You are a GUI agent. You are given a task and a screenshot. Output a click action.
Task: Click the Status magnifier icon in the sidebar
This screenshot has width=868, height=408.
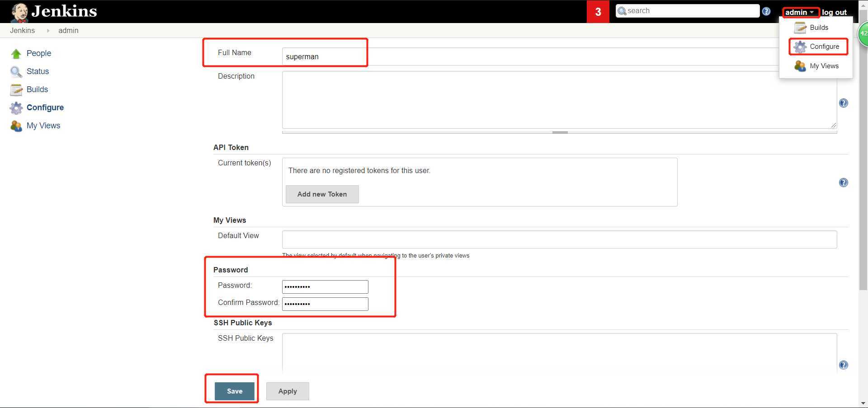coord(16,72)
